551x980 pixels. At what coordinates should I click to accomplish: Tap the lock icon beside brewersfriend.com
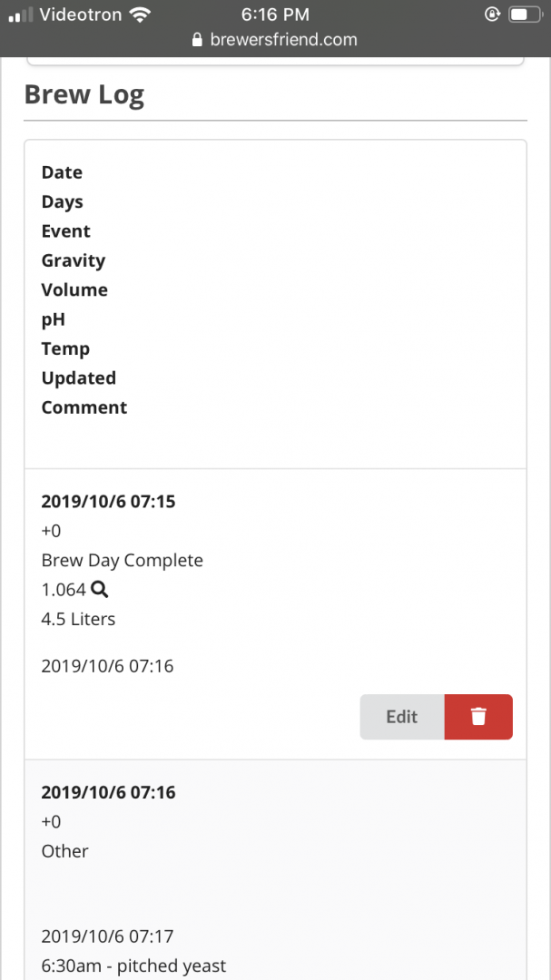coord(198,40)
